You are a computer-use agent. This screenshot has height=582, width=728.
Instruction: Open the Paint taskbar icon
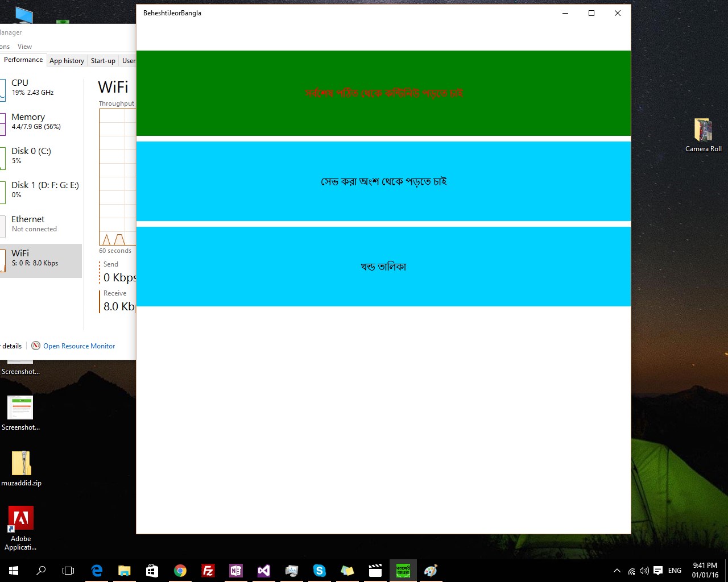click(431, 571)
